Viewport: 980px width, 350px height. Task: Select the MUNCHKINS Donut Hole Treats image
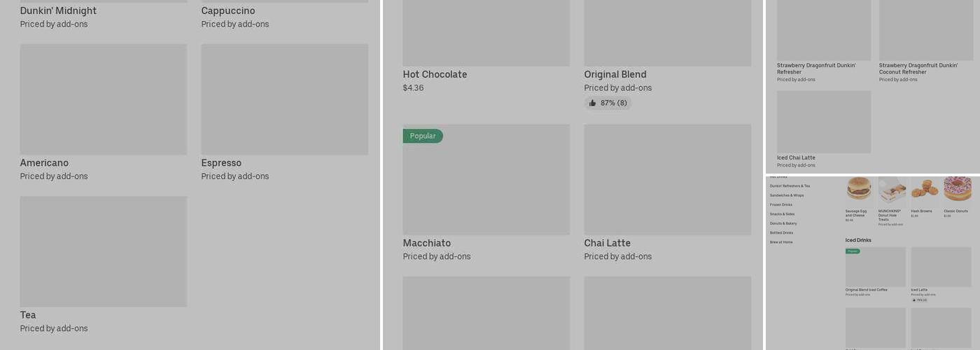(x=892, y=190)
